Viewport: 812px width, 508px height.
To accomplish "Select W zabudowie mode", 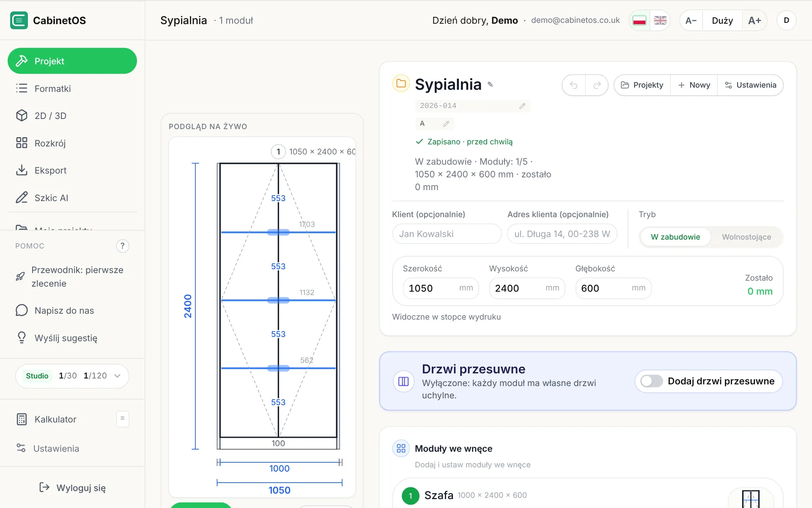I will point(675,237).
